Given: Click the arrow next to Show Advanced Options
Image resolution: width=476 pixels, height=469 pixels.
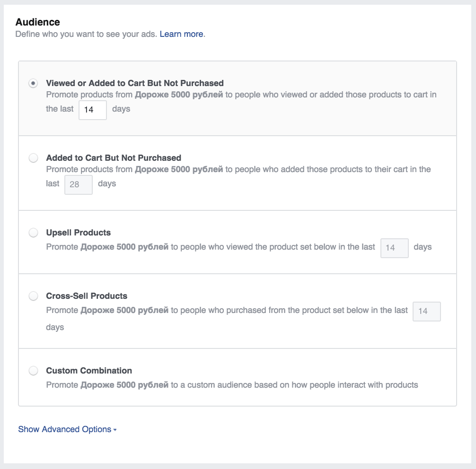Looking at the screenshot, I should click(x=115, y=430).
